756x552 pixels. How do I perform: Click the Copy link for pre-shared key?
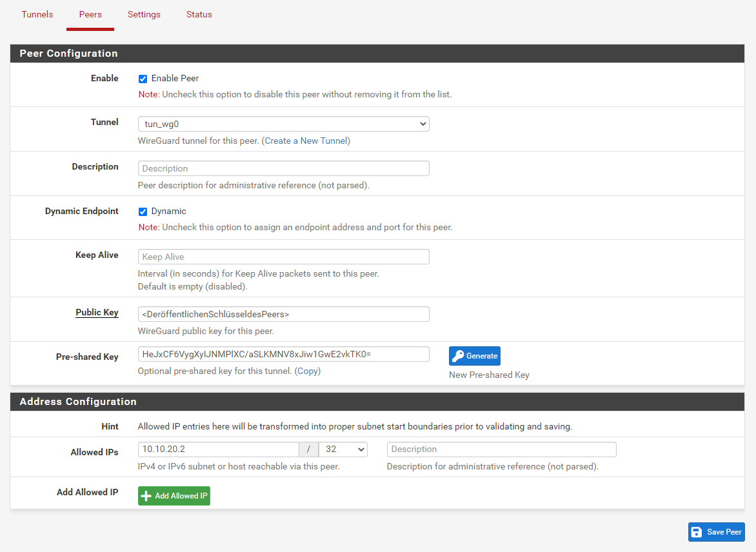pos(308,371)
